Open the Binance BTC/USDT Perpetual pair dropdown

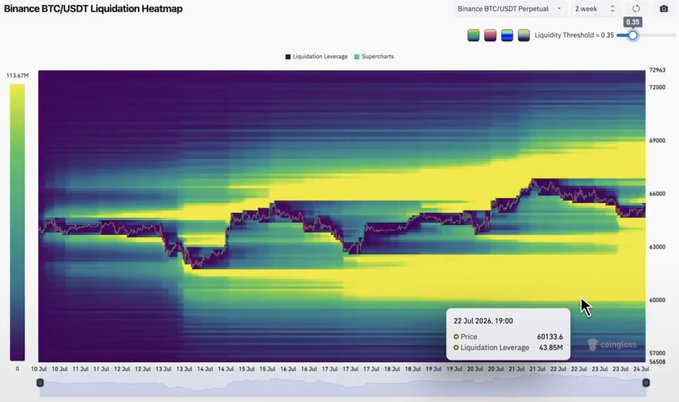click(510, 9)
